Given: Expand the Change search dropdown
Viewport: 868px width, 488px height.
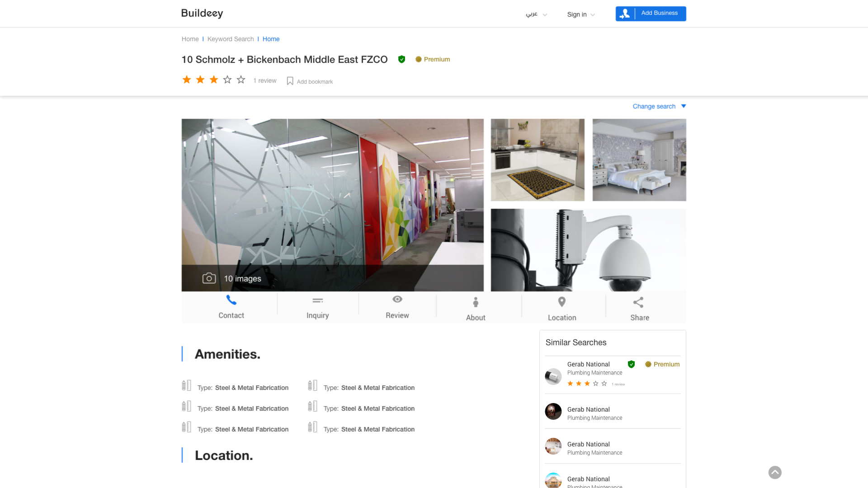Looking at the screenshot, I should (659, 107).
